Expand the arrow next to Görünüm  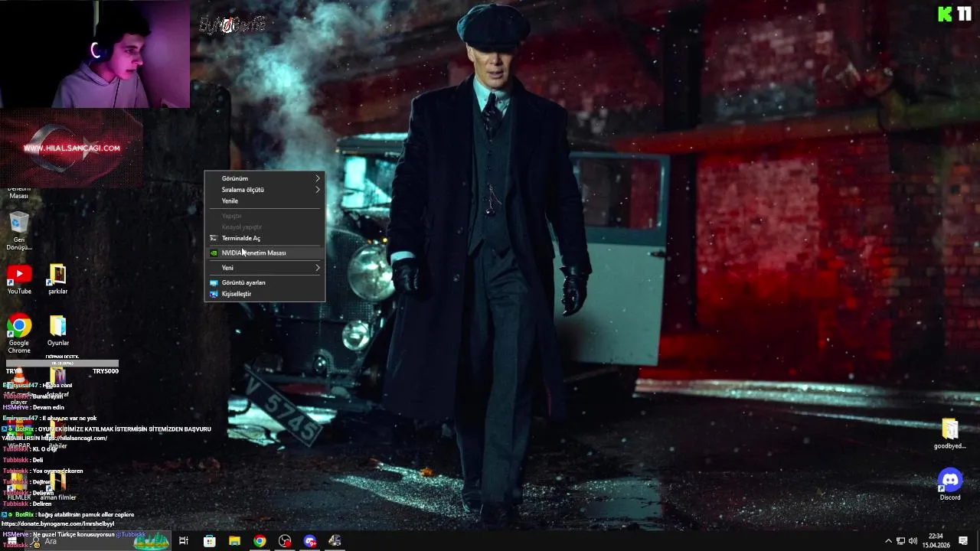(x=318, y=178)
